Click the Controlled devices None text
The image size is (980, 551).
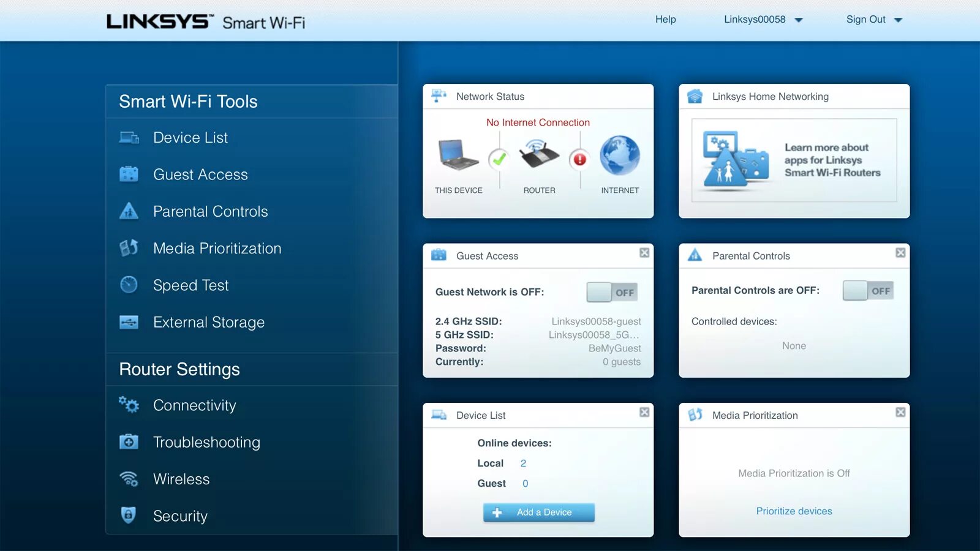[794, 346]
